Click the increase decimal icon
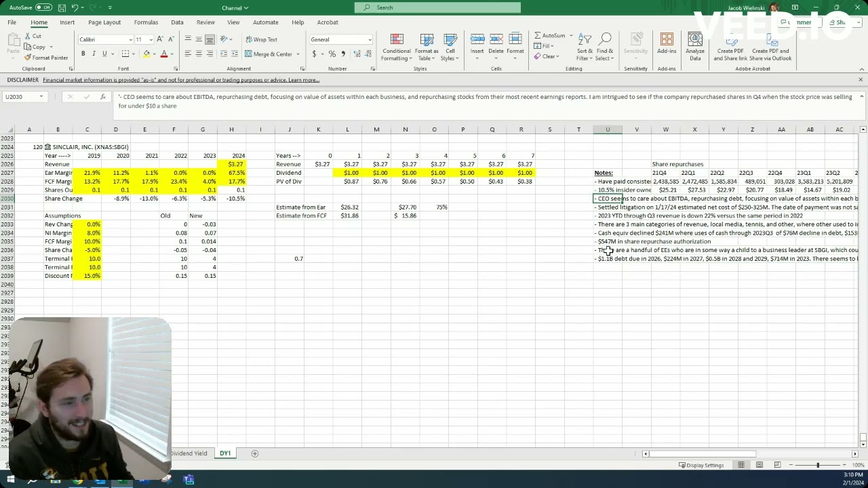 click(x=355, y=54)
